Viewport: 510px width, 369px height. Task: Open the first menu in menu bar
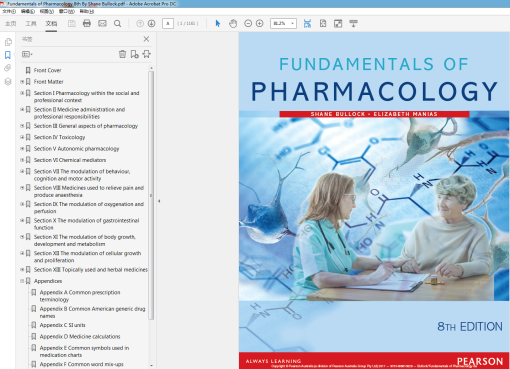[9, 11]
